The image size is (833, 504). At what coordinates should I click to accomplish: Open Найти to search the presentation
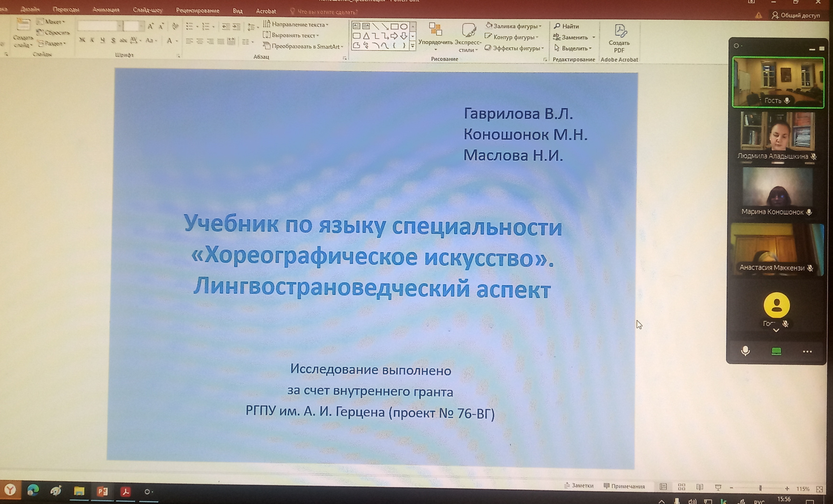coord(569,26)
